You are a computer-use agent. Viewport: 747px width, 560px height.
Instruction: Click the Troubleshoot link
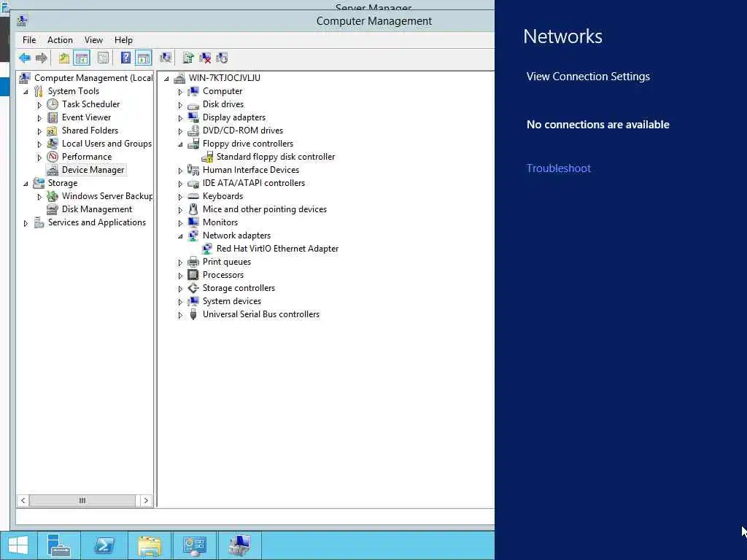558,168
